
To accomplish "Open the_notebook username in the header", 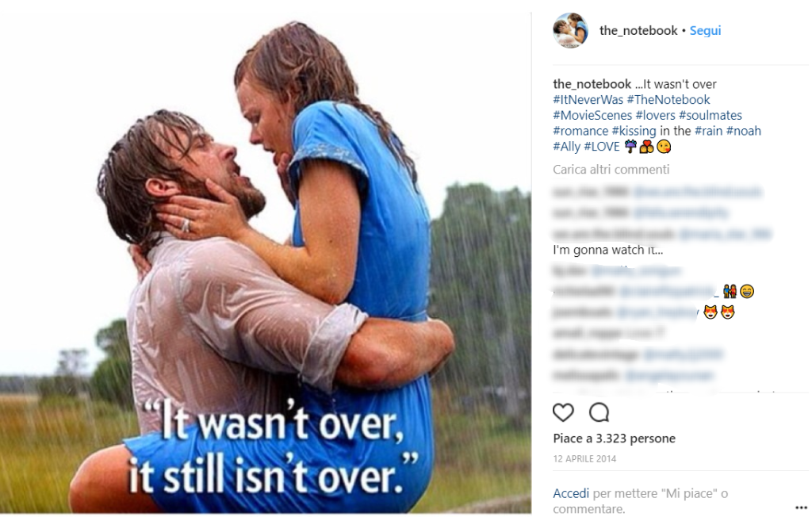I will click(638, 31).
